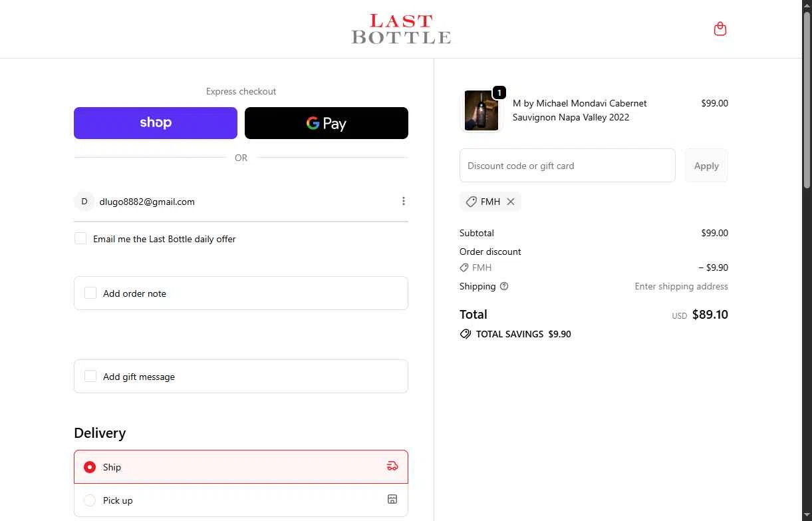Viewport: 812px width, 521px height.
Task: Select the Ship delivery option
Action: coord(241,467)
